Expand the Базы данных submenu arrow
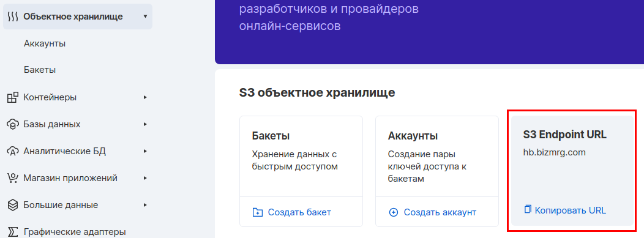Viewport: 644px width, 238px height. click(145, 124)
